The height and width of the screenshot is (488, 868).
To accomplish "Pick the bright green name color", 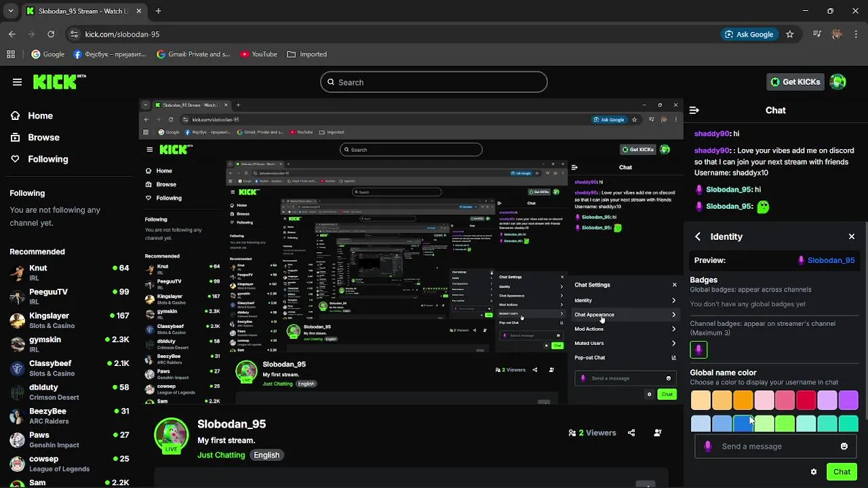I will tap(785, 424).
